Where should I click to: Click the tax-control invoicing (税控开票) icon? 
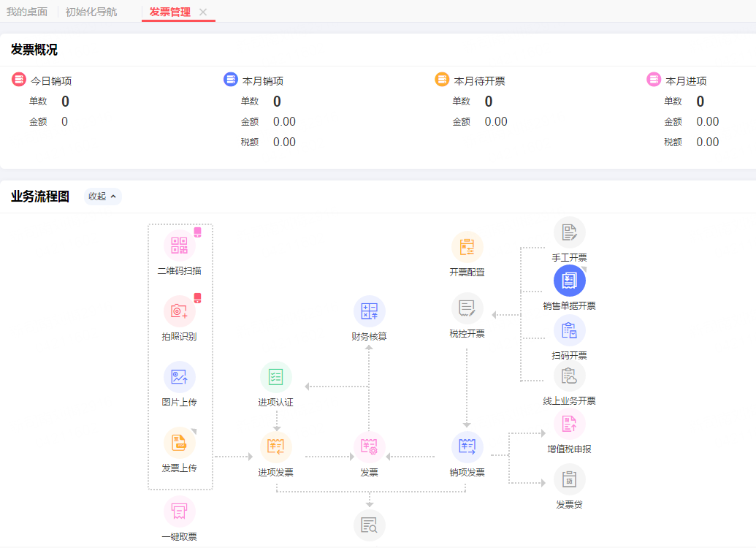click(x=467, y=309)
